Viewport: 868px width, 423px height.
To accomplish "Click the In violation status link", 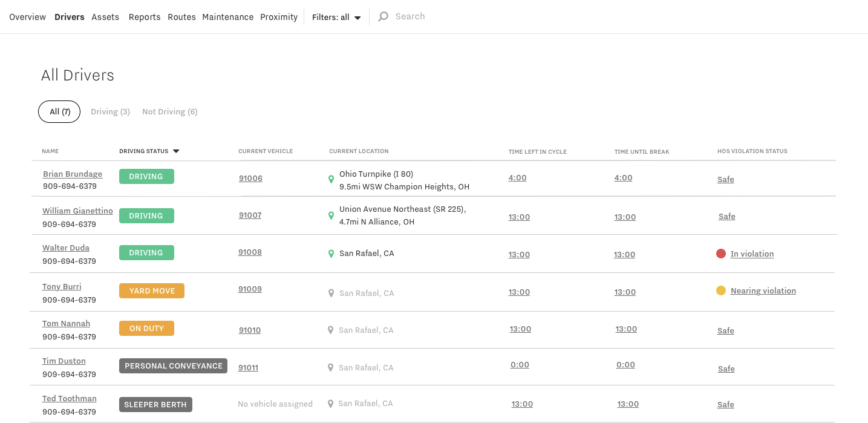I will pos(752,254).
